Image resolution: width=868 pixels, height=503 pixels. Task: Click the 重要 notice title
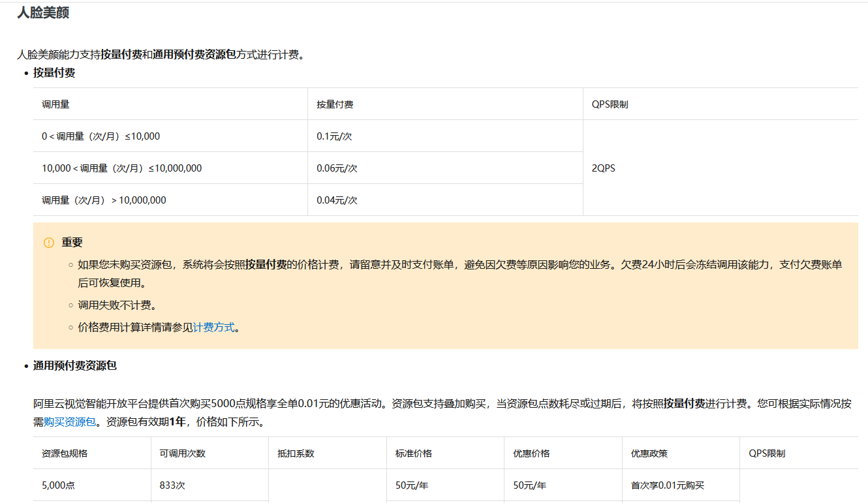(x=72, y=242)
